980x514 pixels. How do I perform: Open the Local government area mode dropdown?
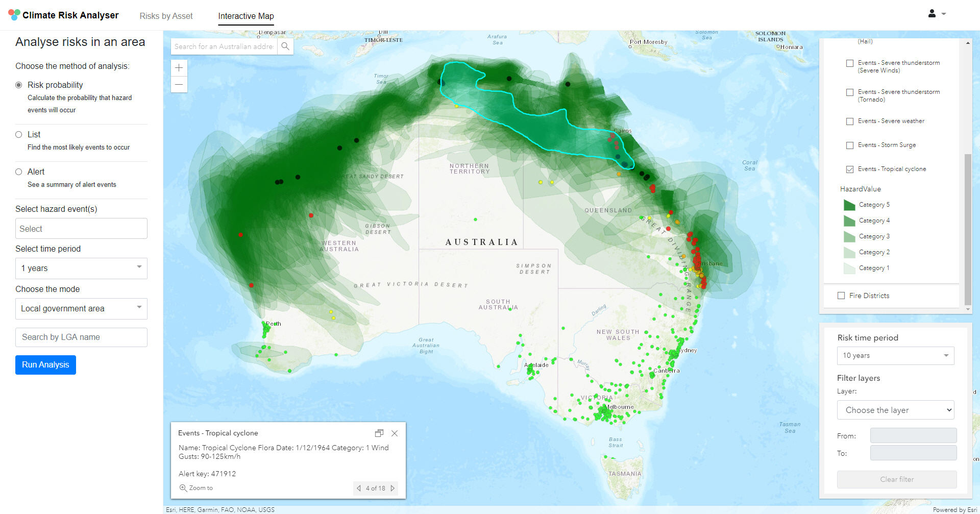(81, 309)
